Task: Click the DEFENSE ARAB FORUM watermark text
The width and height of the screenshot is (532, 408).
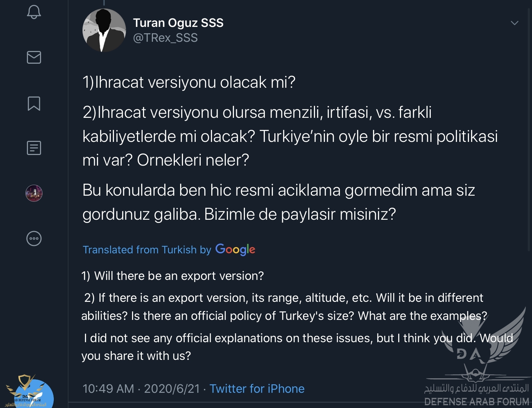Action: pyautogui.click(x=476, y=402)
